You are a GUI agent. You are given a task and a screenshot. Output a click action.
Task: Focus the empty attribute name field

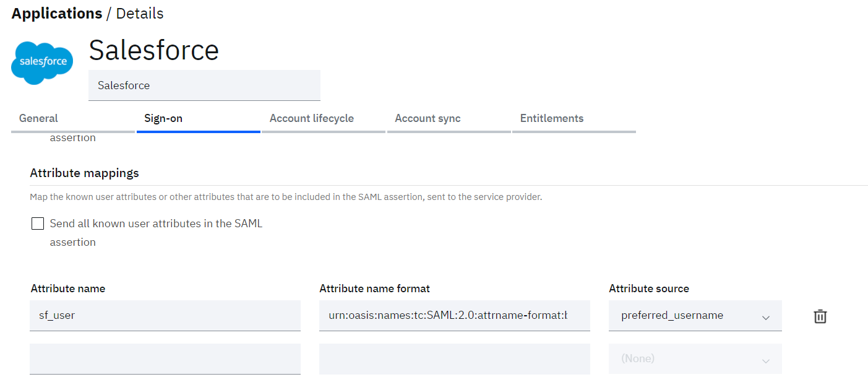(x=165, y=358)
